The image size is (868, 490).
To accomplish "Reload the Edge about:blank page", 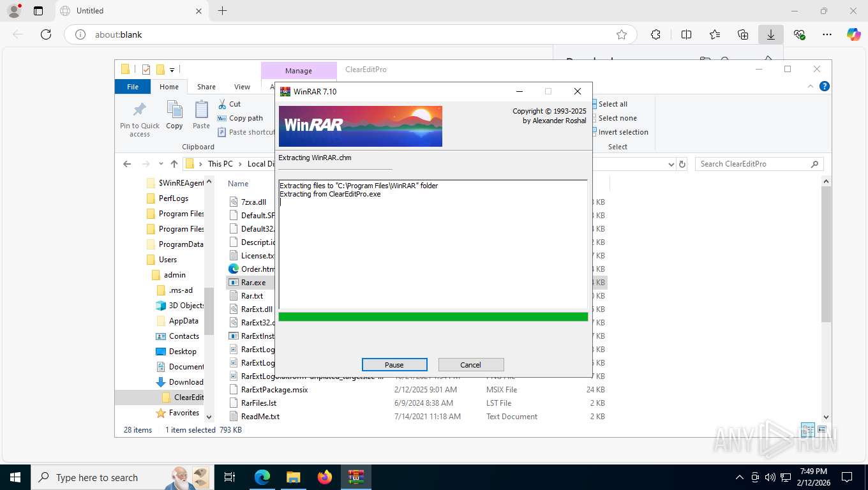I will (x=46, y=34).
